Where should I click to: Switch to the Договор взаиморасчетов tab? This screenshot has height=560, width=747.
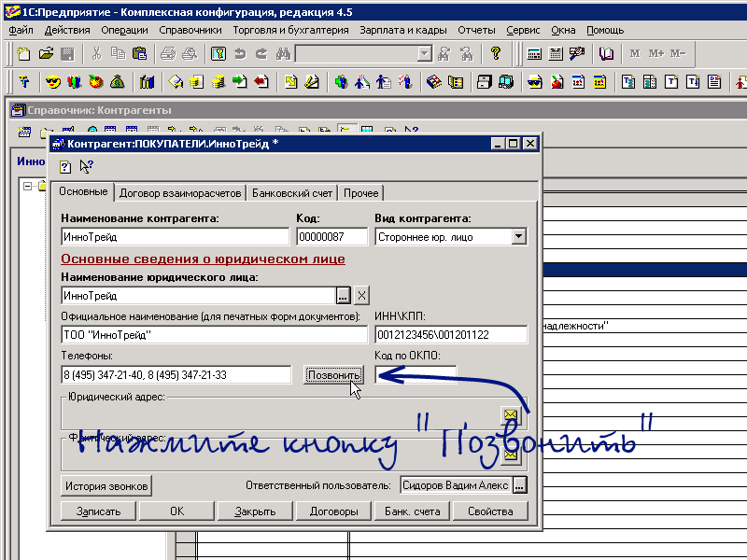[x=180, y=193]
